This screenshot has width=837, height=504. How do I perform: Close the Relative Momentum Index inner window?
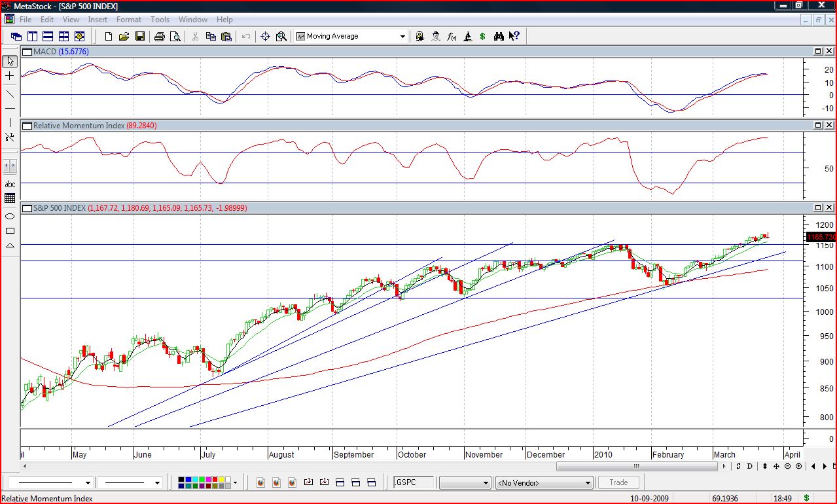(829, 125)
